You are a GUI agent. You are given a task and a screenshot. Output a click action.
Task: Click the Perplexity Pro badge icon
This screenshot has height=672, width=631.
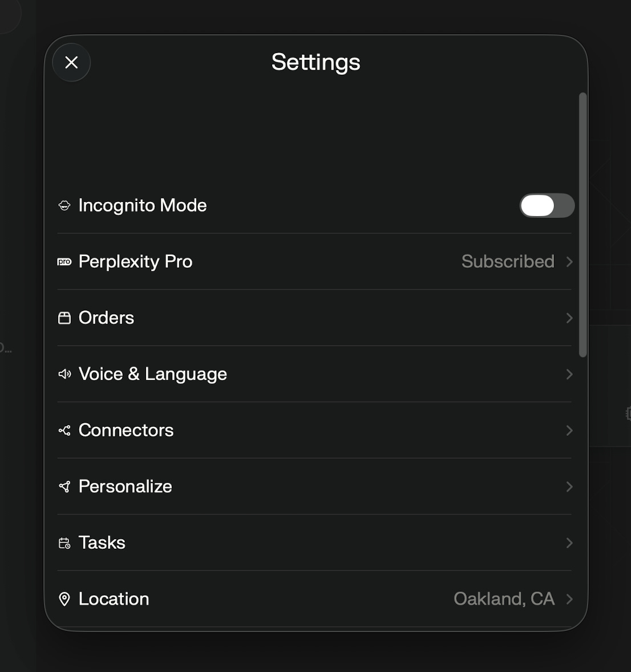pyautogui.click(x=64, y=262)
